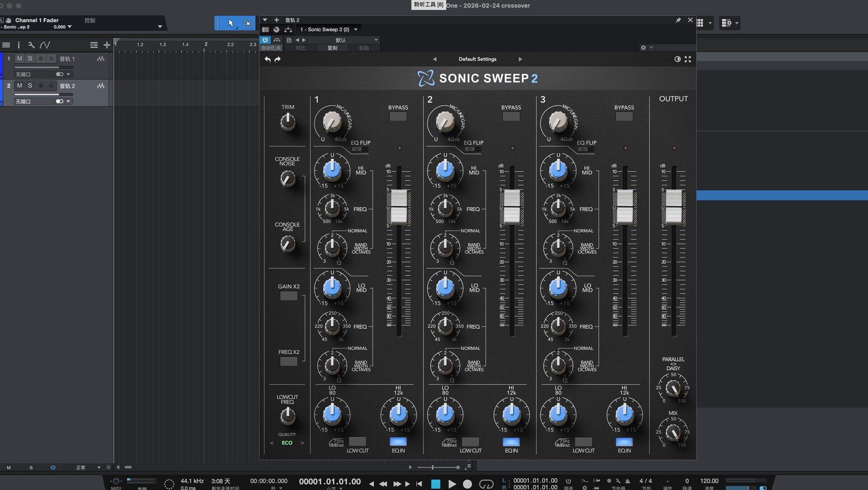
Task: Enable GAIN X2 switch
Action: tap(288, 296)
